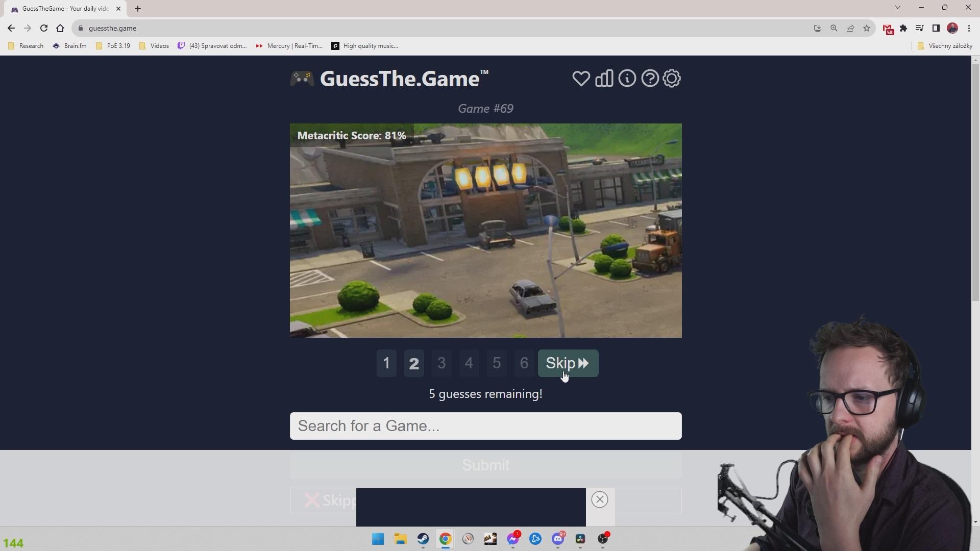Bookmark this page with star icon
This screenshot has width=980, height=551.
pos(867,28)
